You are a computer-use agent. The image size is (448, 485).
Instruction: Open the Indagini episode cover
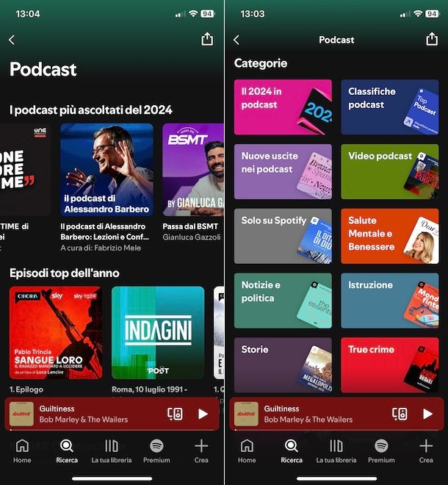click(x=158, y=333)
